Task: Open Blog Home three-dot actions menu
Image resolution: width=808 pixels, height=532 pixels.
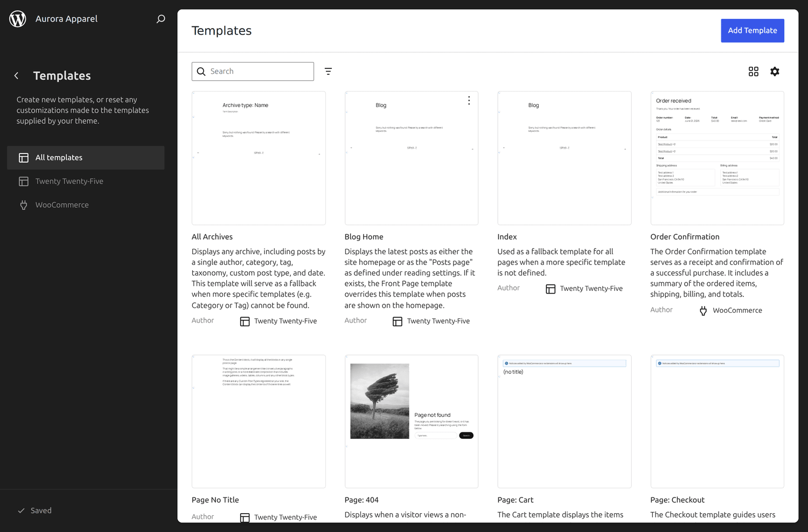Action: pos(469,101)
